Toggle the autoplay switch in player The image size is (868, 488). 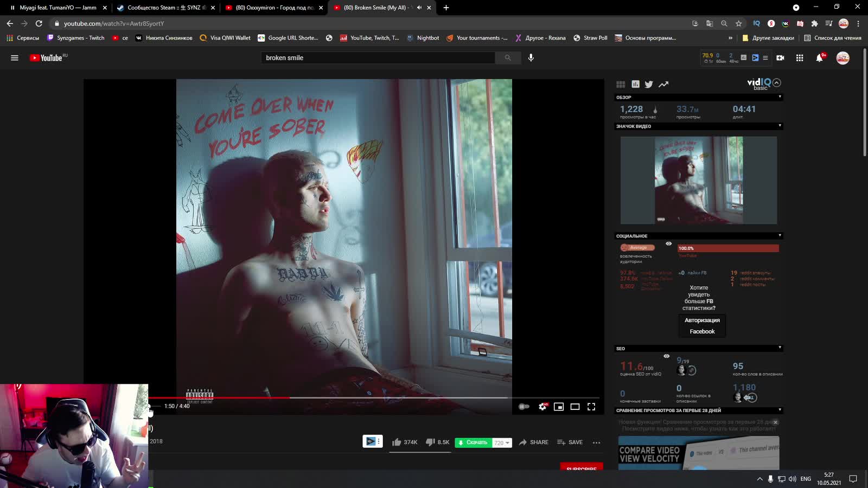[524, 407]
